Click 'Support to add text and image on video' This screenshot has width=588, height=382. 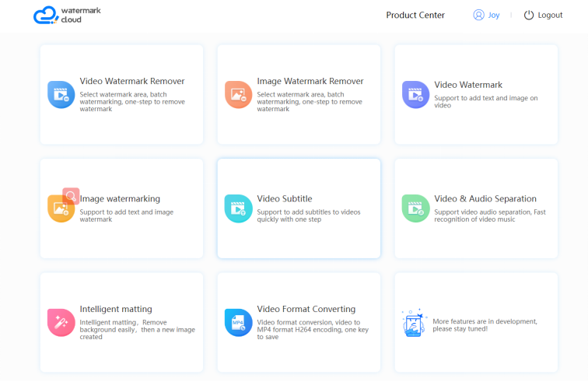pyautogui.click(x=486, y=102)
